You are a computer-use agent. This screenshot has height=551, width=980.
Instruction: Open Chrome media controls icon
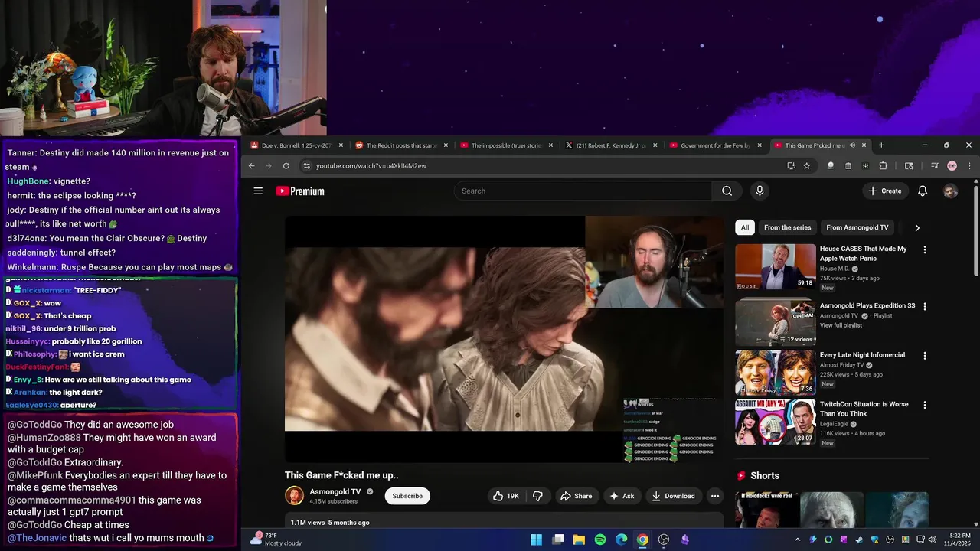(x=934, y=166)
